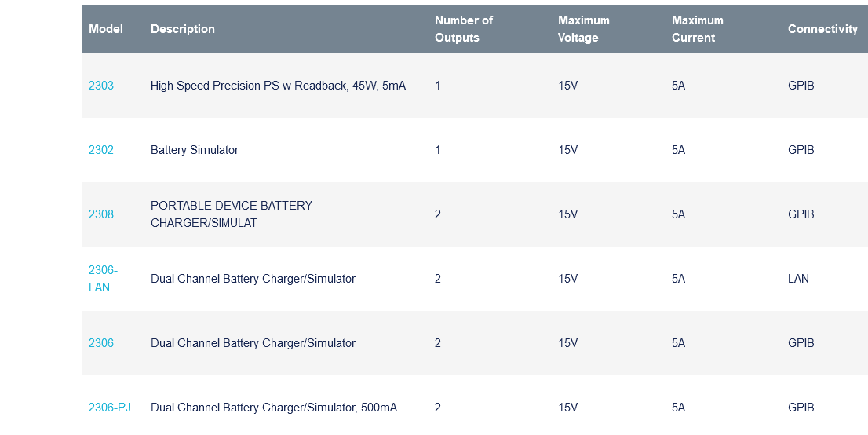Click the Connectivity column header
This screenshot has height=435, width=868.
[822, 29]
